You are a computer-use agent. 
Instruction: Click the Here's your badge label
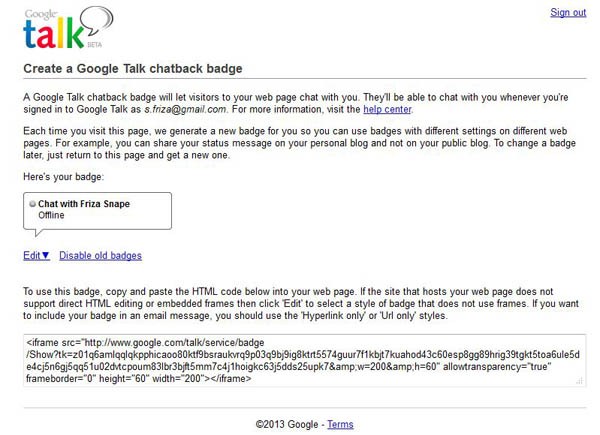[64, 177]
